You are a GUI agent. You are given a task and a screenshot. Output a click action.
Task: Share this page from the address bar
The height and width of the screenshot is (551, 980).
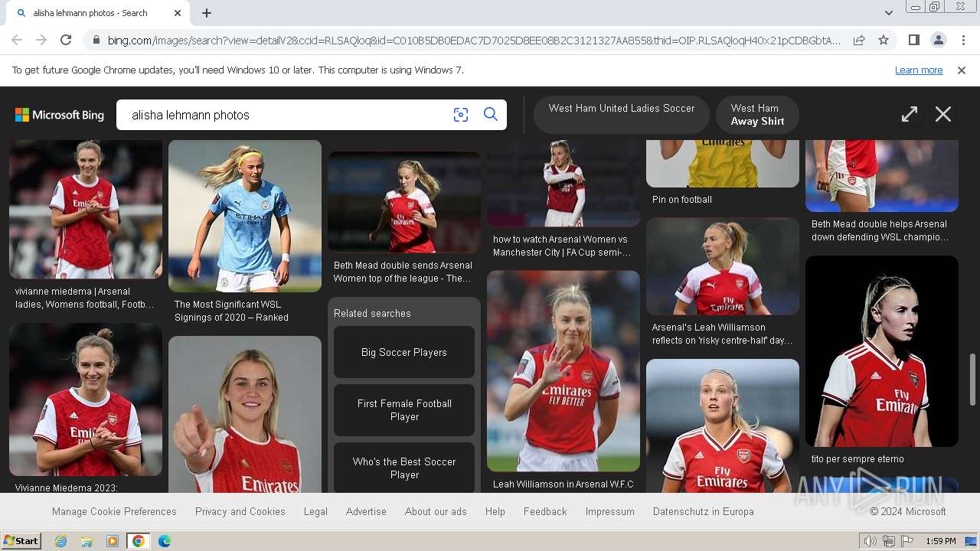[x=859, y=40]
